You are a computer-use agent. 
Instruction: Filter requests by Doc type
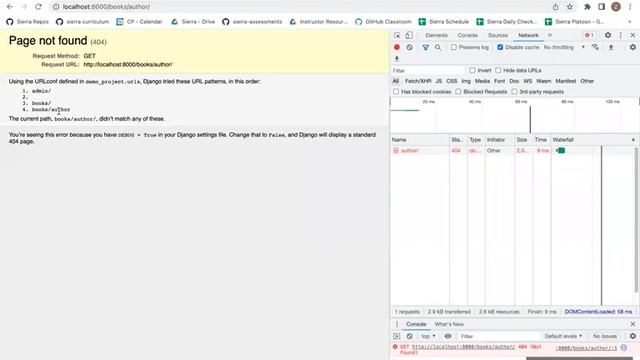tap(514, 81)
